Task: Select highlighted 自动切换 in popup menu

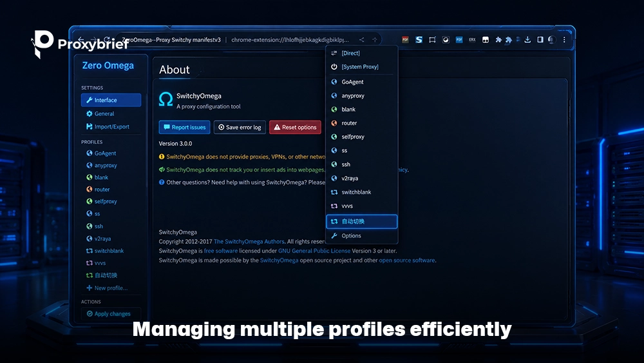Action: tap(362, 222)
